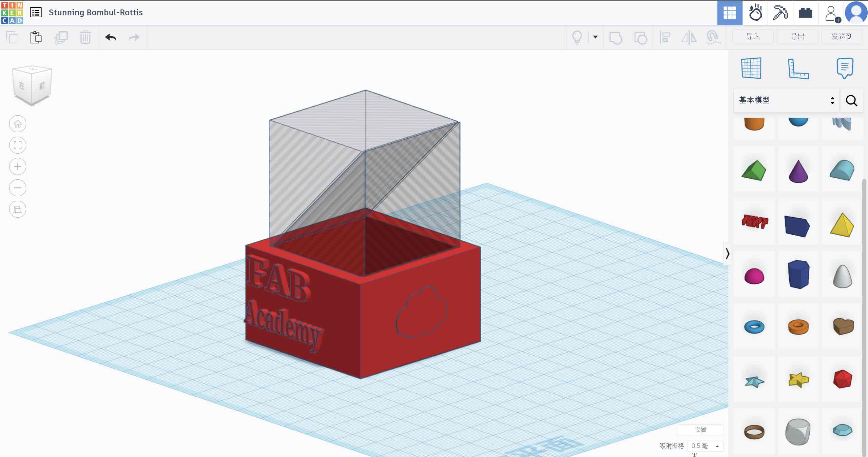Click the Ungroup shapes icon
This screenshot has height=457, width=868.
point(640,38)
